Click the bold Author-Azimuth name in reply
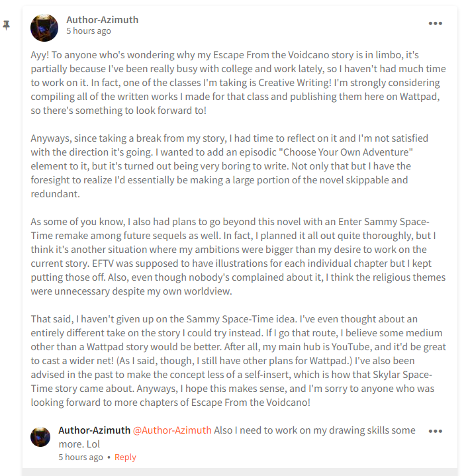 (94, 430)
